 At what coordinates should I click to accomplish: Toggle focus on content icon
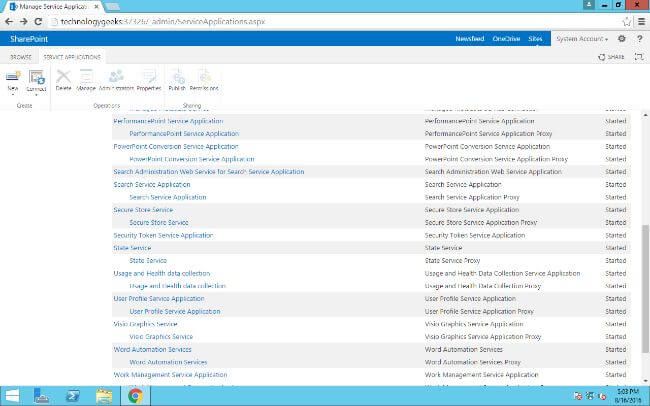(x=639, y=57)
